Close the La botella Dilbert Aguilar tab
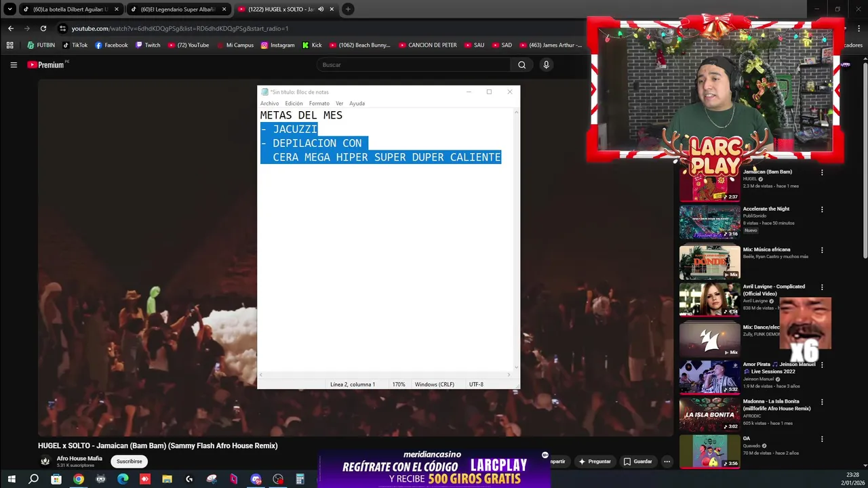The width and height of the screenshot is (868, 488). 117,9
